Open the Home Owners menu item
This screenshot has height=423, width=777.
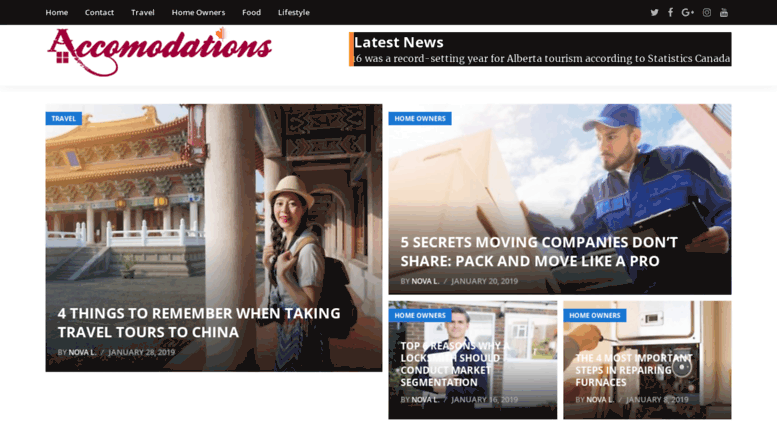tap(198, 12)
